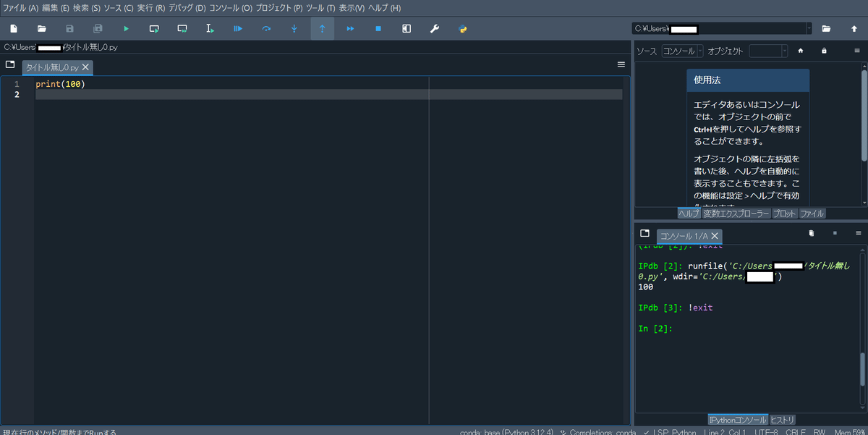The width and height of the screenshot is (868, 435).
Task: Click UTF-8 encoding status
Action: pyautogui.click(x=766, y=432)
